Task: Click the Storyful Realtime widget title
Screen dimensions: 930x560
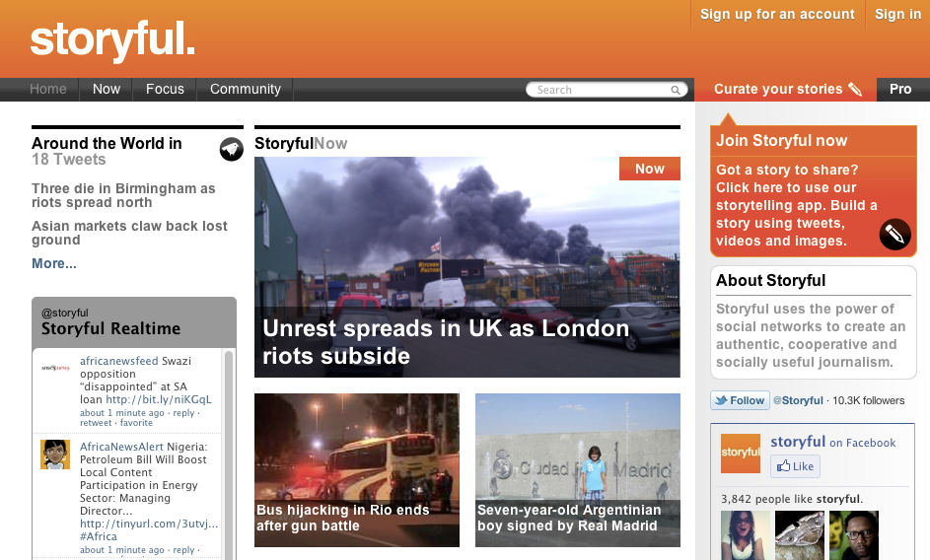Action: 110,328
